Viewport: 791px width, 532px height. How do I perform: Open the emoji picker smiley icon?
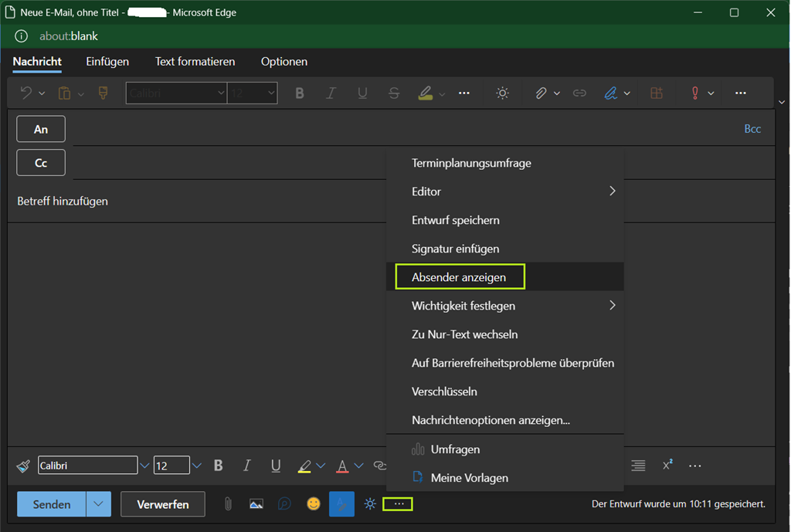pos(313,504)
